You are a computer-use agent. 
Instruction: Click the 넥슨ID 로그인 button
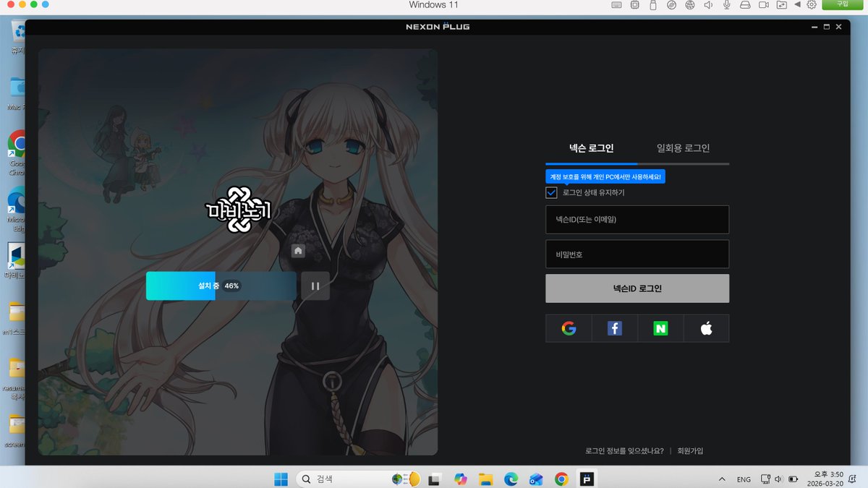[x=637, y=288]
